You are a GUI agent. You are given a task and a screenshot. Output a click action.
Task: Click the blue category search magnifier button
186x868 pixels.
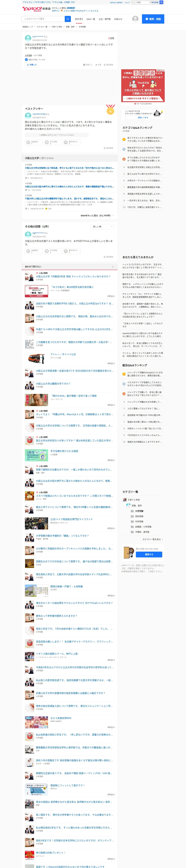(x=68, y=19)
